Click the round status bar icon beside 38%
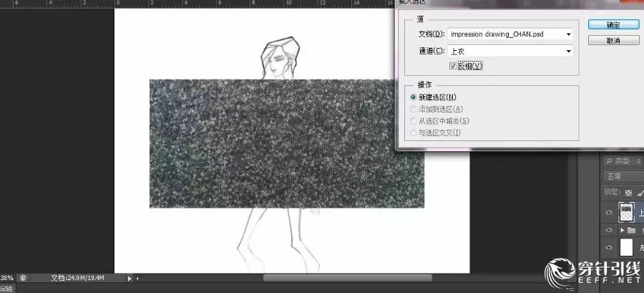The image size is (644, 293). click(x=24, y=278)
